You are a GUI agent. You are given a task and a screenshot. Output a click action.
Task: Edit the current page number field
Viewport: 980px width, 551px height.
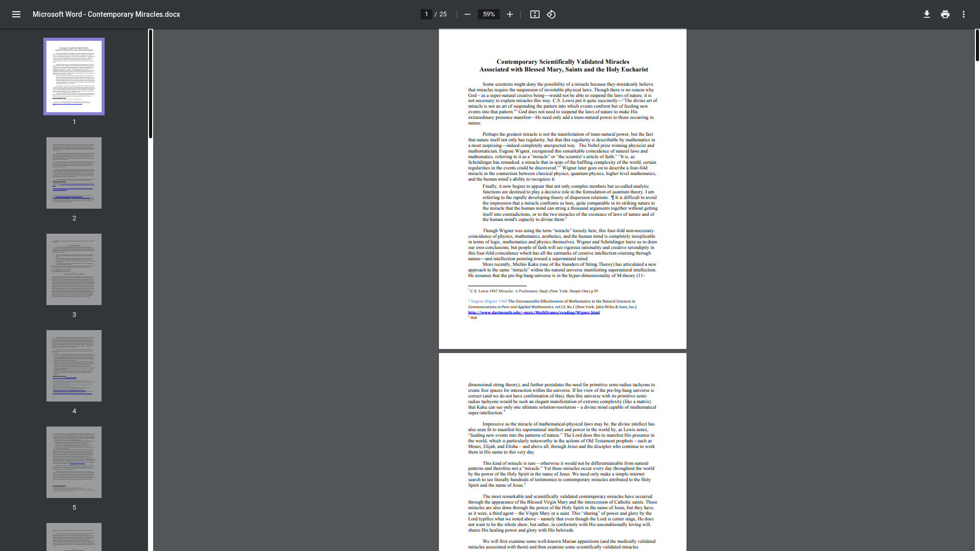click(426, 14)
